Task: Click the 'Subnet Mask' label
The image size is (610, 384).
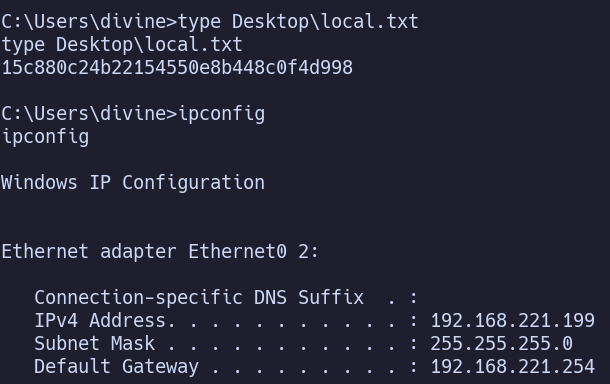Action: pyautogui.click(x=95, y=344)
